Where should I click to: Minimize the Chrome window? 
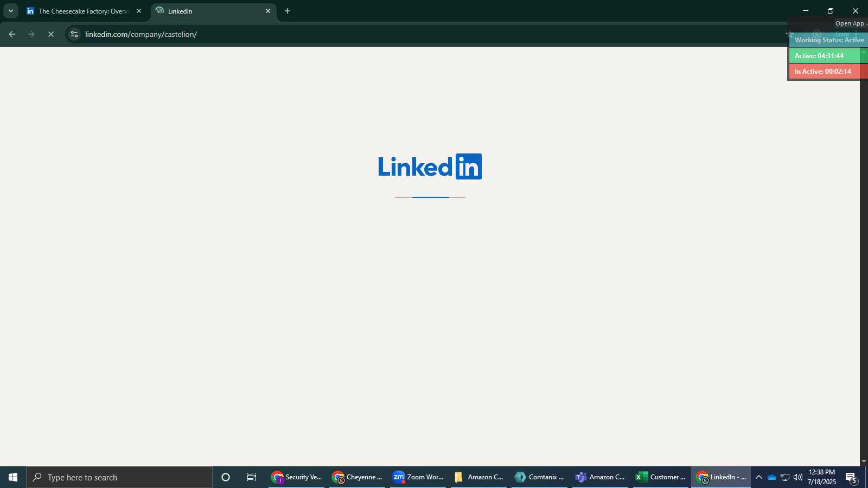point(806,11)
